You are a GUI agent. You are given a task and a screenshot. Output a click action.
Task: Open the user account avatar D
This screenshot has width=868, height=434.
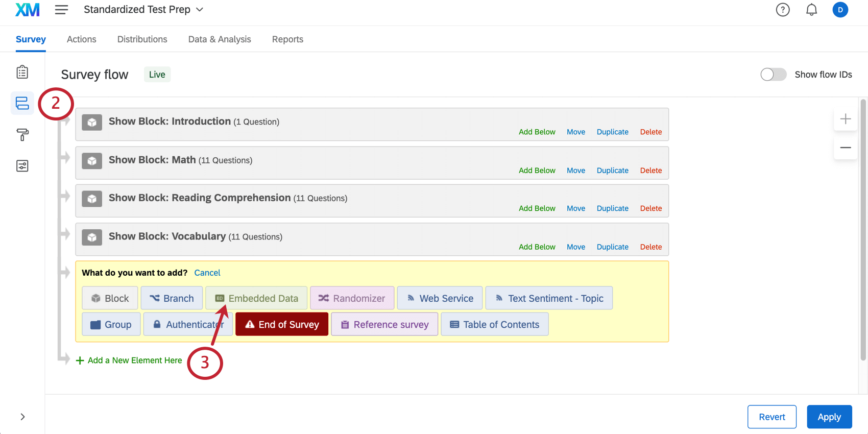point(840,10)
